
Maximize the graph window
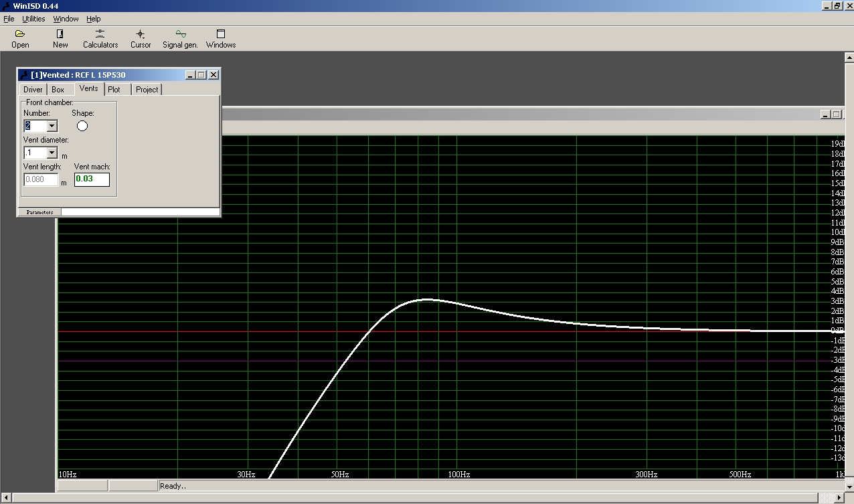(836, 114)
